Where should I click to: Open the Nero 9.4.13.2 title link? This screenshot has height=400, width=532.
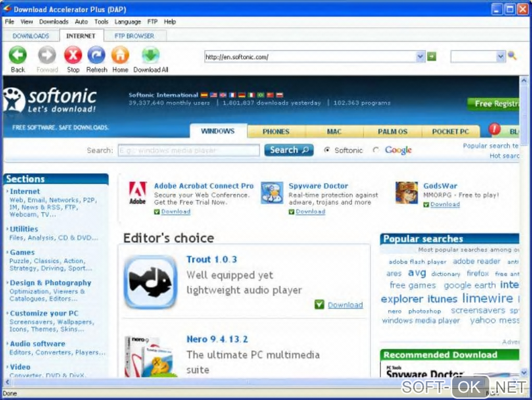click(x=217, y=339)
